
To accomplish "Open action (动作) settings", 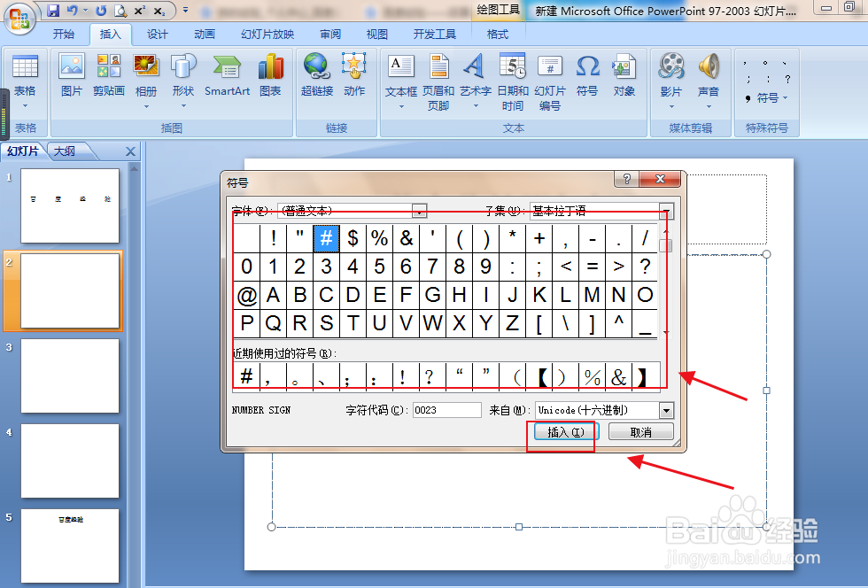I will coord(354,75).
